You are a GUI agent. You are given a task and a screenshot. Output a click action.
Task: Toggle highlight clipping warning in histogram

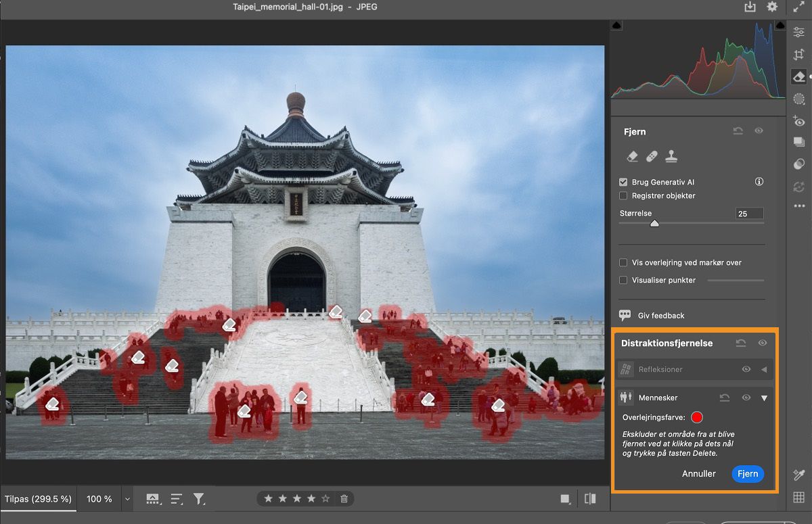click(780, 25)
